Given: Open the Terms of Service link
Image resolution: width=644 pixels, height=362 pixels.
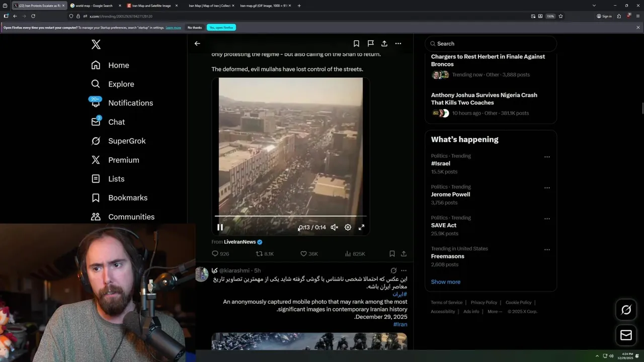Looking at the screenshot, I should coord(446,303).
